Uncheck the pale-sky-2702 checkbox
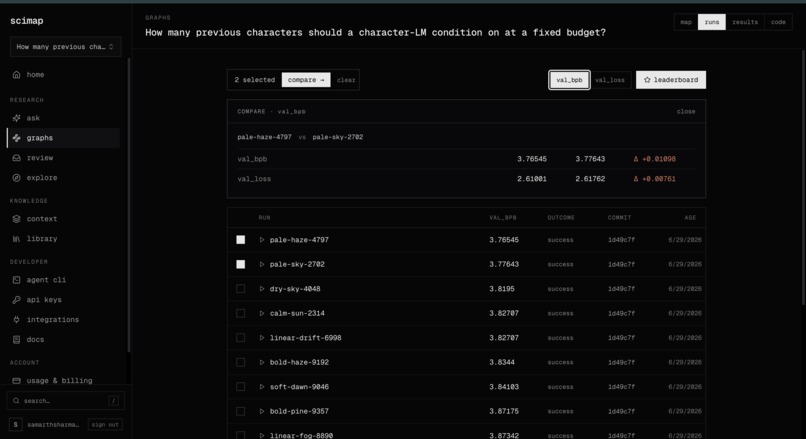This screenshot has width=806, height=439. (241, 264)
